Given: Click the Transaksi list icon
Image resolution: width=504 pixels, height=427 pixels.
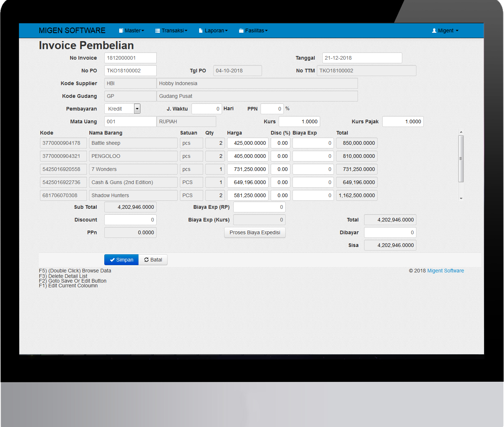Looking at the screenshot, I should 158,31.
